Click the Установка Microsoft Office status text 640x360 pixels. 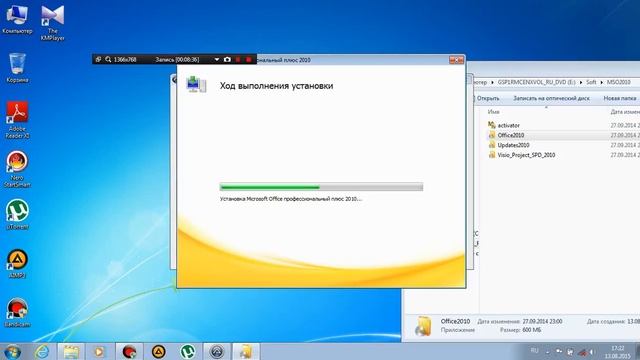pyautogui.click(x=291, y=199)
